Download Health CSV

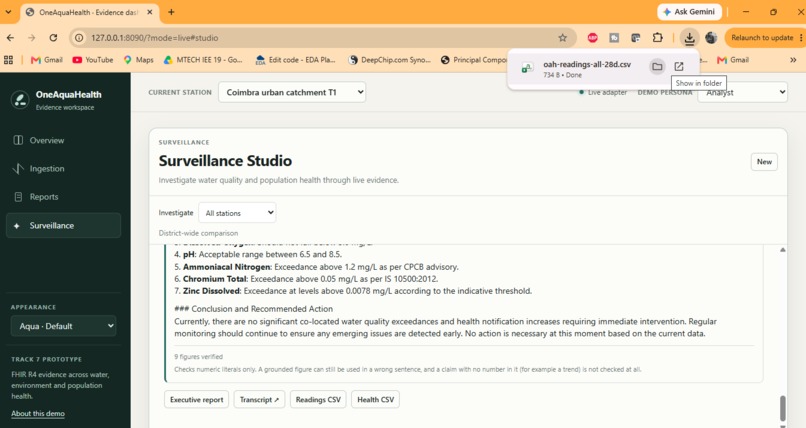pos(375,400)
